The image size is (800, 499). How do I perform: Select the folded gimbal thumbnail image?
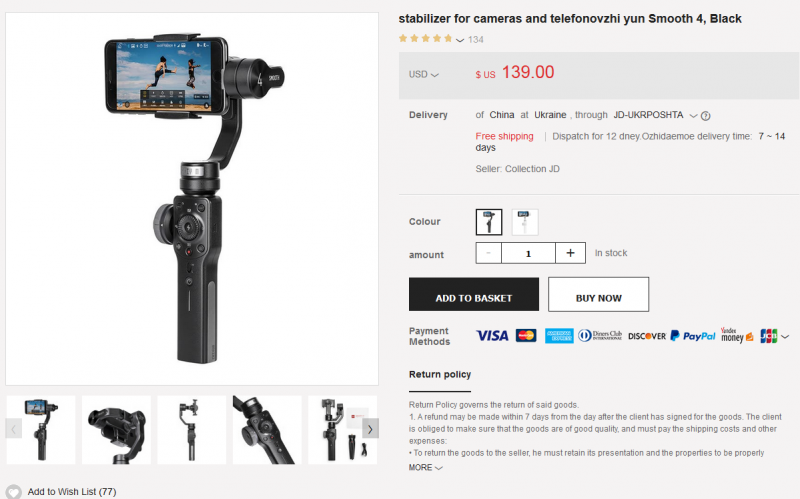click(x=116, y=430)
